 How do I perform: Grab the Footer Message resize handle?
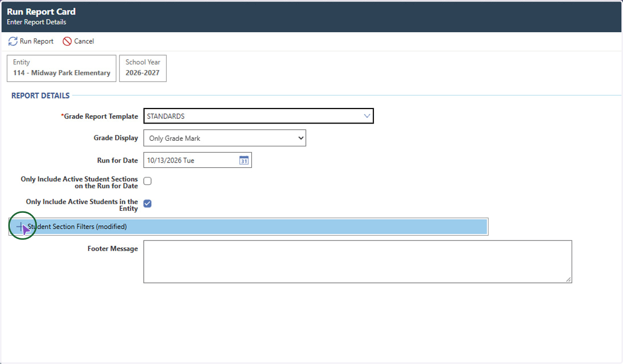568,279
